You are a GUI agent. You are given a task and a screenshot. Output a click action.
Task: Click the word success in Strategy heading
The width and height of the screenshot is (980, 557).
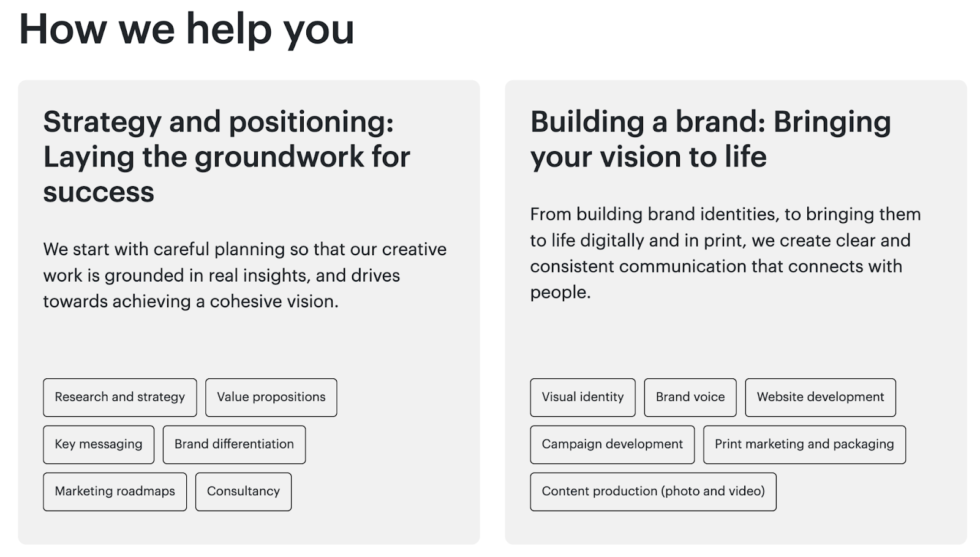(99, 192)
